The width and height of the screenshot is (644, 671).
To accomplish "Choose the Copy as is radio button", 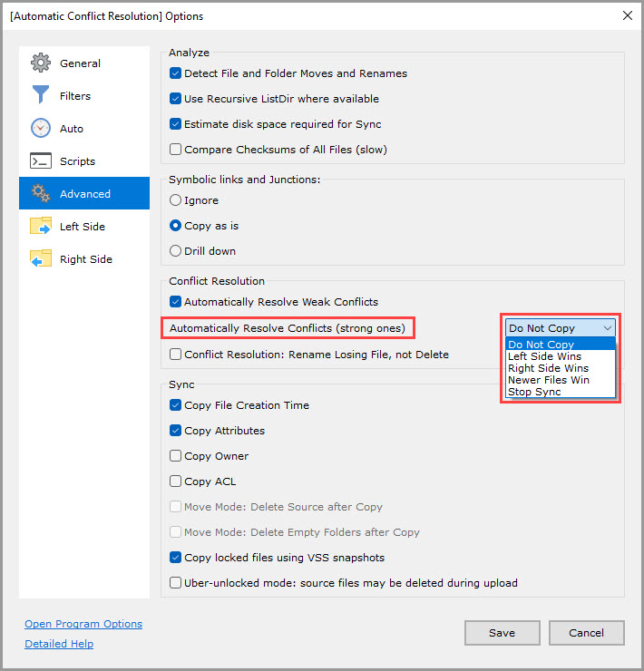I will tap(175, 226).
